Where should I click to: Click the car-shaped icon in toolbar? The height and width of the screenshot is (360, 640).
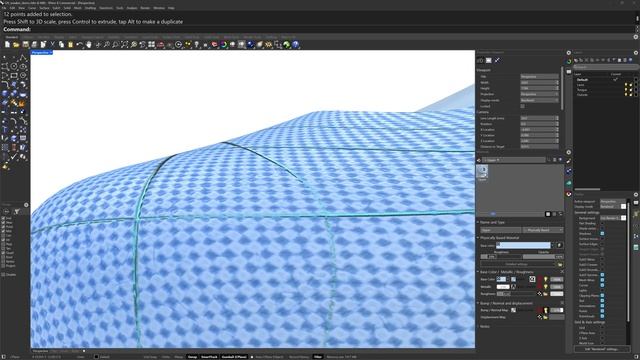click(x=160, y=44)
